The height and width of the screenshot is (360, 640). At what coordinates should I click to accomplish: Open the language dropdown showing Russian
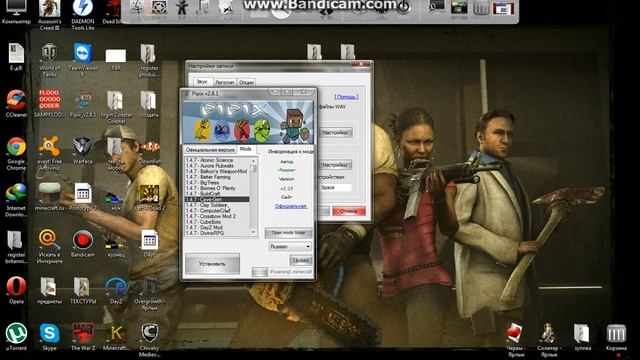click(x=290, y=247)
